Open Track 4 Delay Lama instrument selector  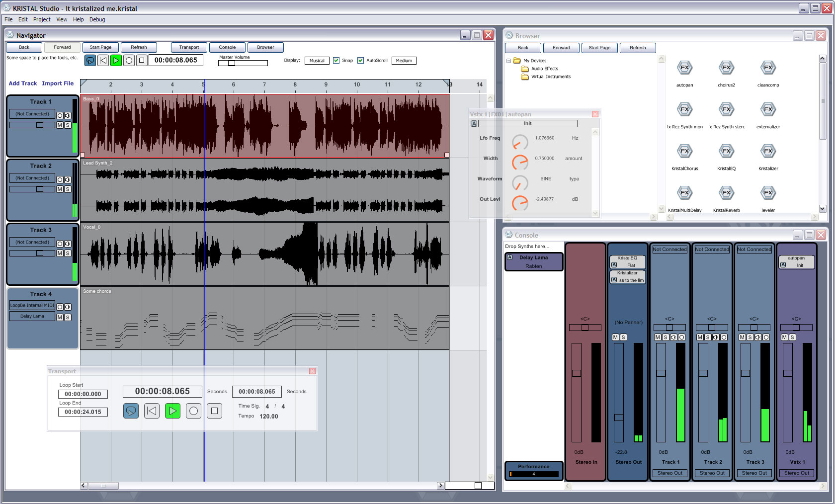32,316
